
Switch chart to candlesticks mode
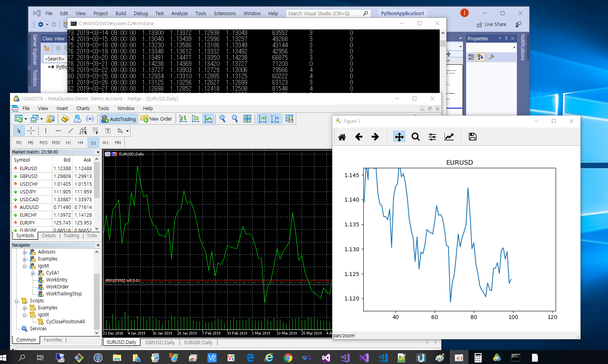coord(195,119)
